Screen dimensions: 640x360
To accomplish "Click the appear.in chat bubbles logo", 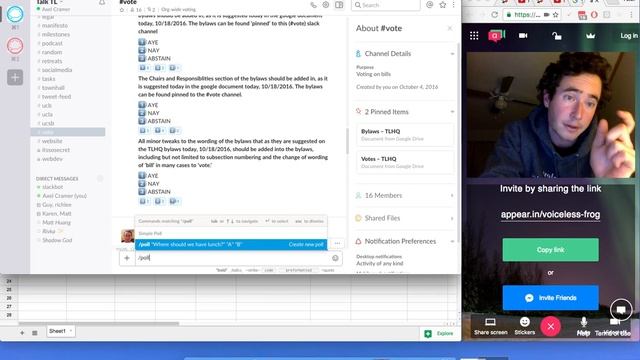I will click(496, 36).
